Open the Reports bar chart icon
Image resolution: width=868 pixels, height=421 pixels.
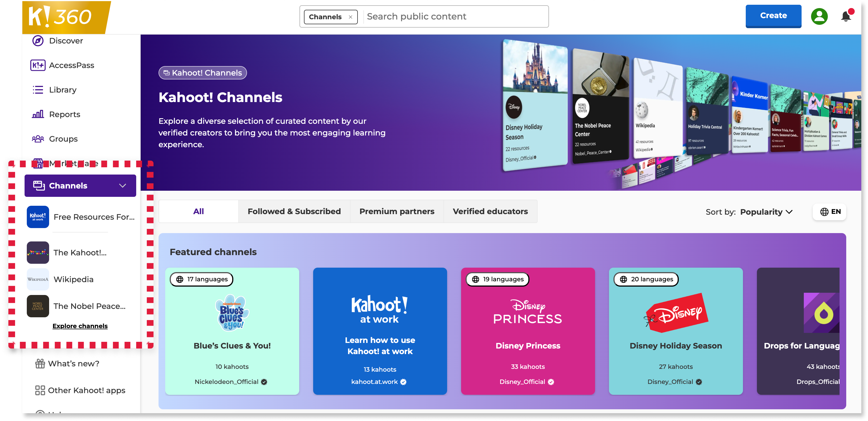(38, 114)
